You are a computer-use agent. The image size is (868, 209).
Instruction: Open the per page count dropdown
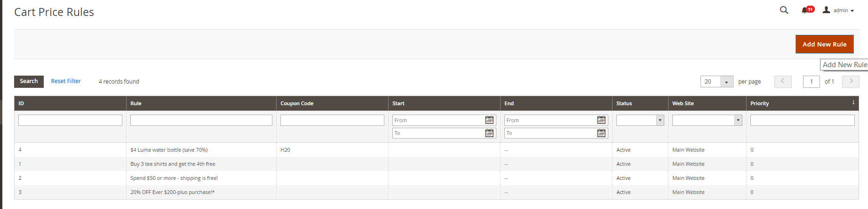pyautogui.click(x=717, y=82)
